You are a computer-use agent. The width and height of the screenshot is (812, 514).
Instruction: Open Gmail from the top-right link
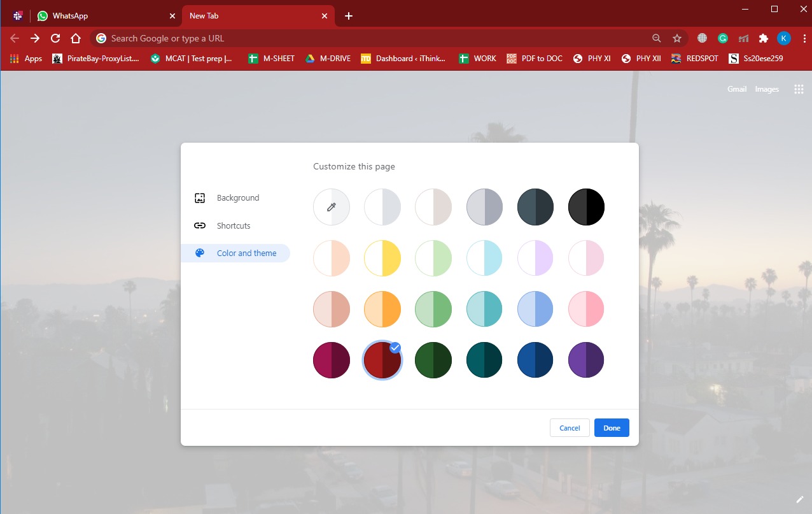pyautogui.click(x=736, y=89)
